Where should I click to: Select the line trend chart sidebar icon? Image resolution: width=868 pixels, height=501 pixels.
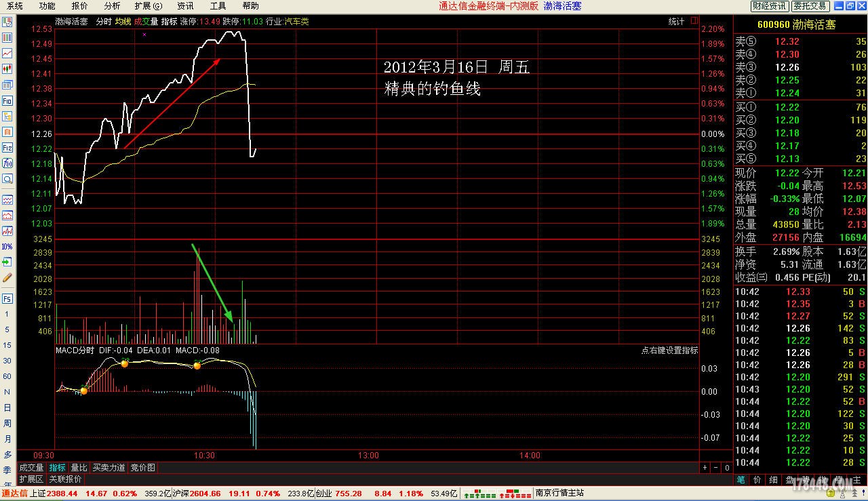click(7, 53)
